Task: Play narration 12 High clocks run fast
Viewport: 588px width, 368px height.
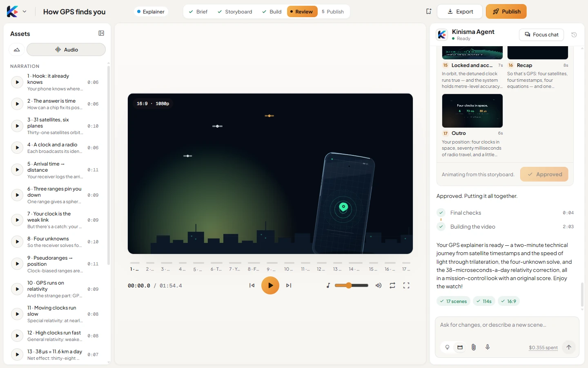Action: point(17,336)
